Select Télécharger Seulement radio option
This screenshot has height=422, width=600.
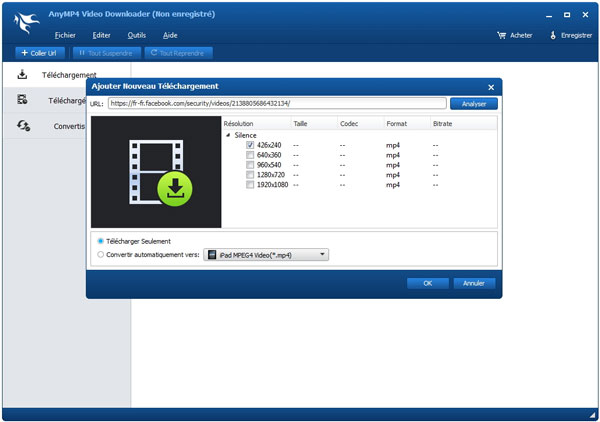100,241
